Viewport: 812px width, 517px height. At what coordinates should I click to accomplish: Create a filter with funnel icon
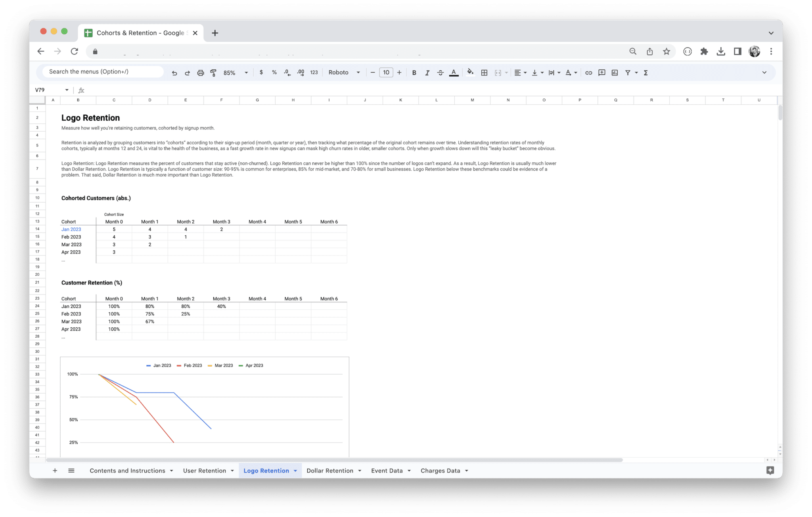628,73
